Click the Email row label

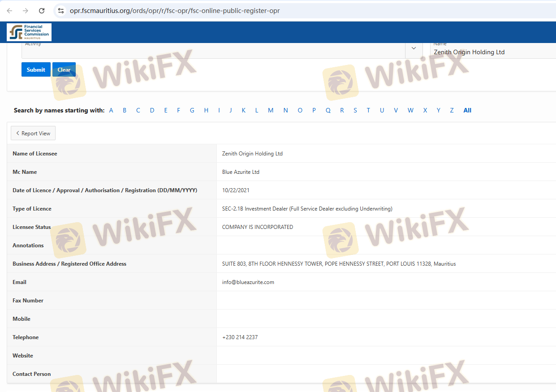19,282
